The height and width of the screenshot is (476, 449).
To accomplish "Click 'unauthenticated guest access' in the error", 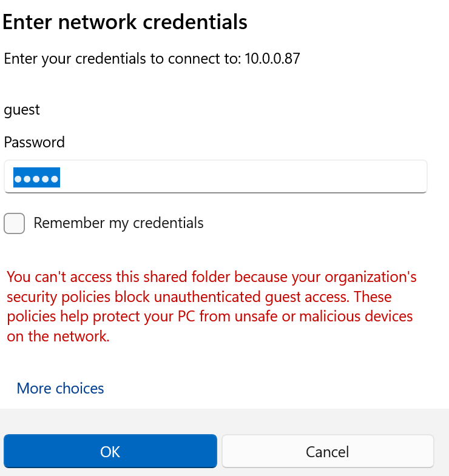I will 251,297.
